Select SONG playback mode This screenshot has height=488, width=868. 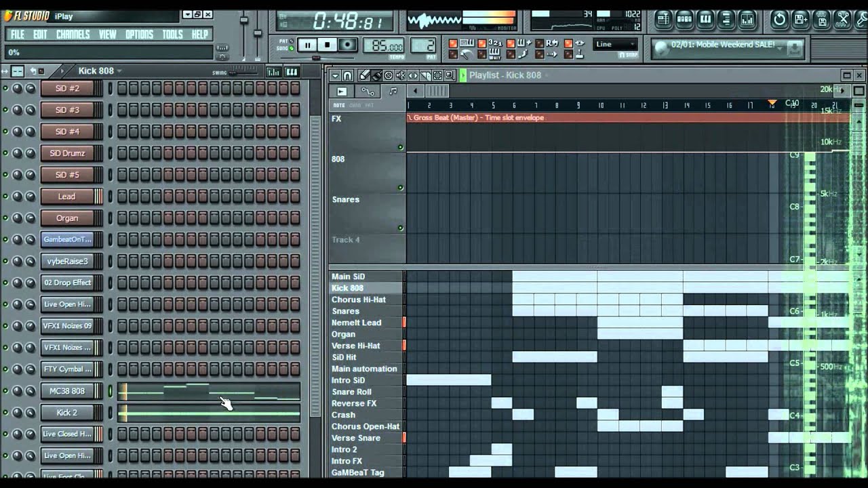285,49
